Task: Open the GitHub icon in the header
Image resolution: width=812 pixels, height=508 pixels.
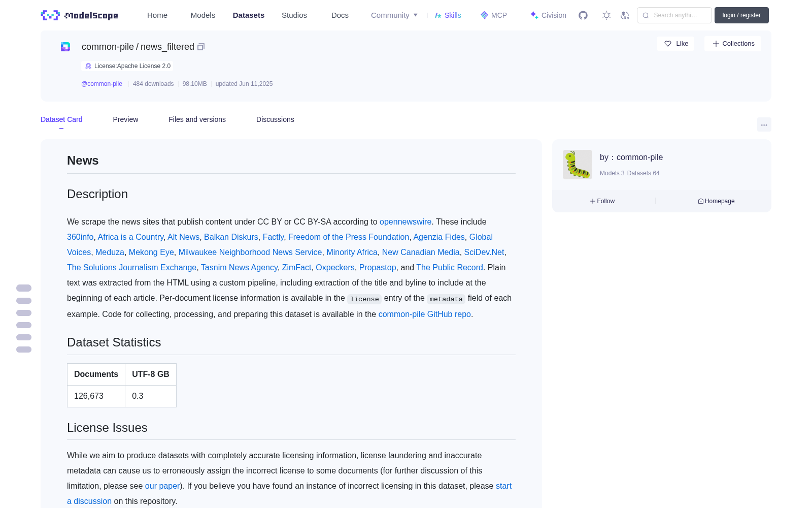Action: (583, 15)
